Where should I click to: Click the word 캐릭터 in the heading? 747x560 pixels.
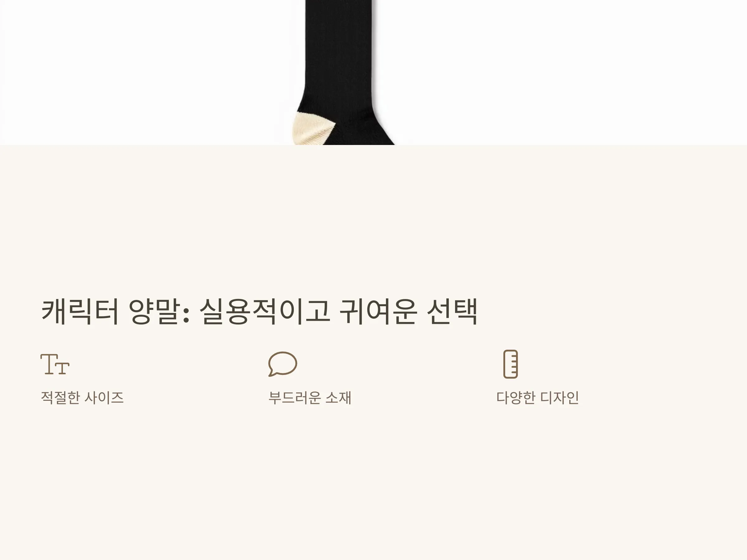(80, 311)
